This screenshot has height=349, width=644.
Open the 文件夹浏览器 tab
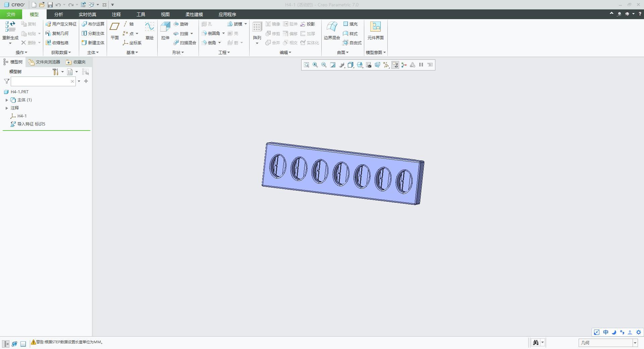pos(45,62)
